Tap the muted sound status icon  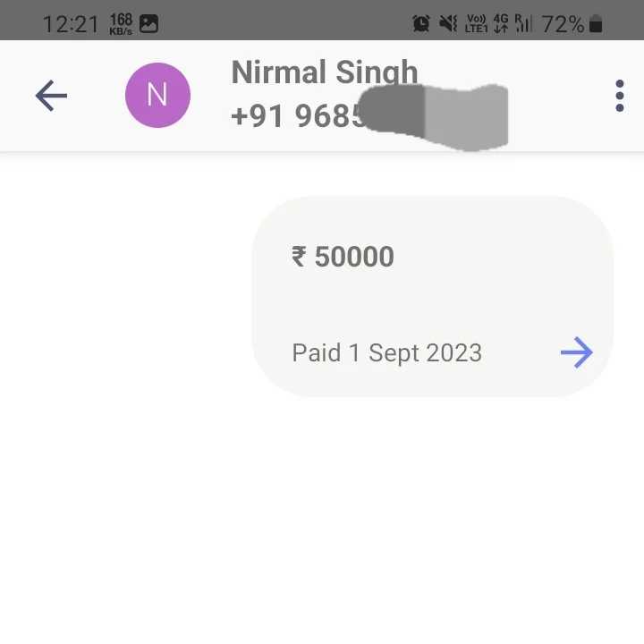point(448,23)
